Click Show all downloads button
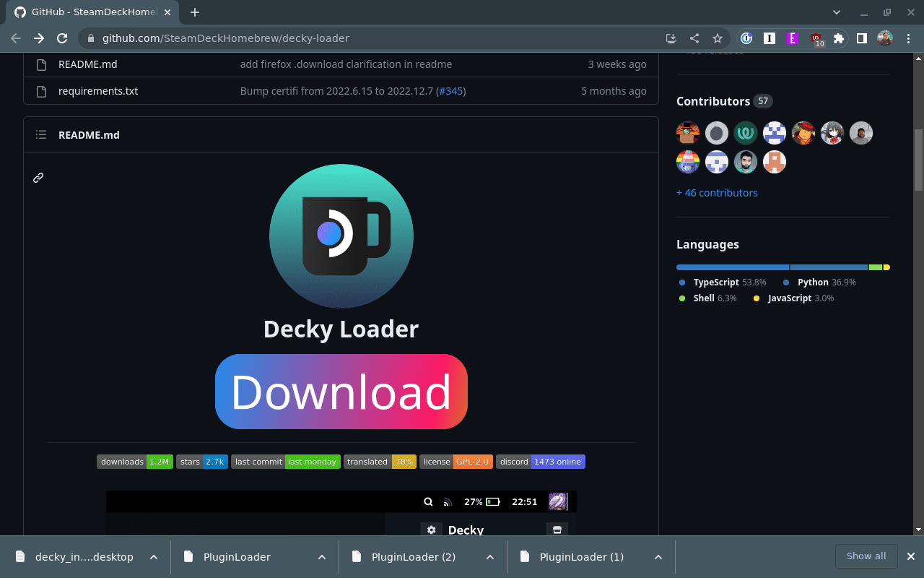This screenshot has height=578, width=924. tap(866, 556)
